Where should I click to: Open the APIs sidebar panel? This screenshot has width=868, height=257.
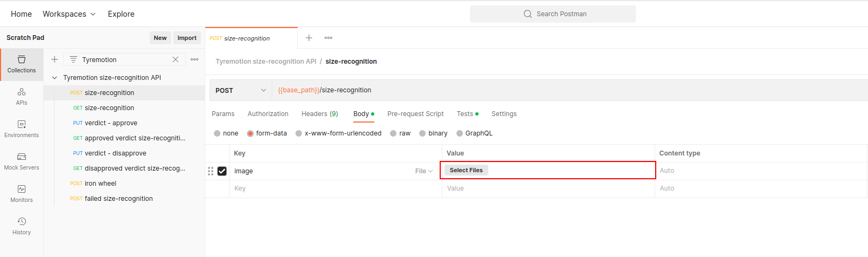pyautogui.click(x=22, y=97)
